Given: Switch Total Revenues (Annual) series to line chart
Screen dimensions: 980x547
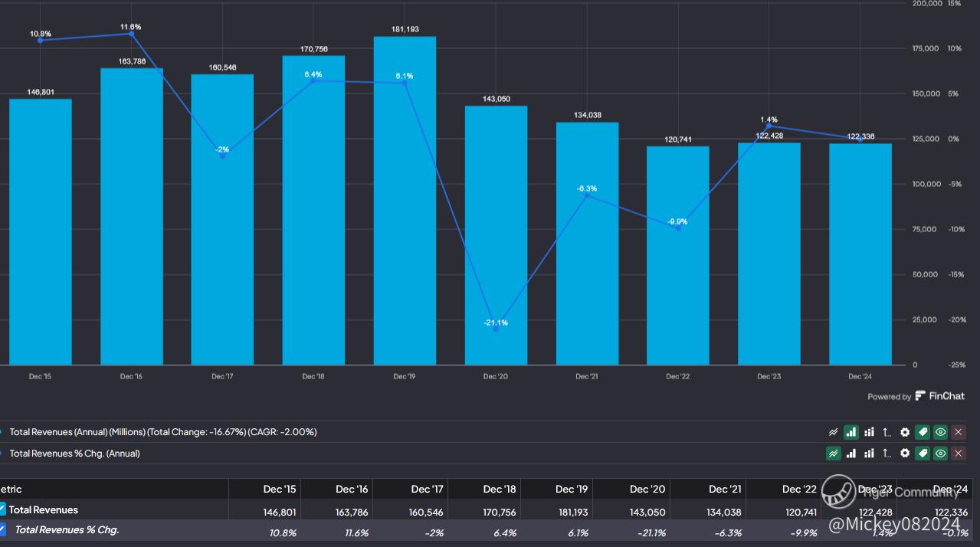Looking at the screenshot, I should click(x=833, y=432).
